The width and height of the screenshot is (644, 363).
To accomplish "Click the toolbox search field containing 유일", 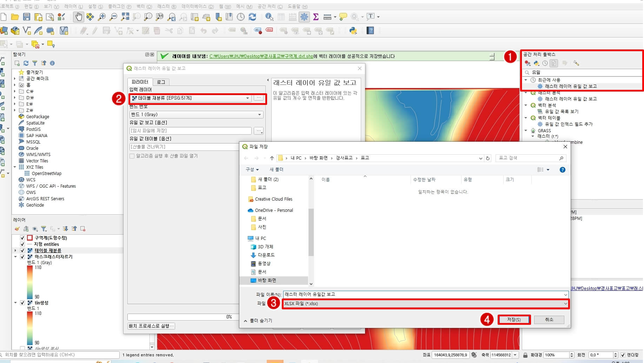I will pyautogui.click(x=583, y=73).
